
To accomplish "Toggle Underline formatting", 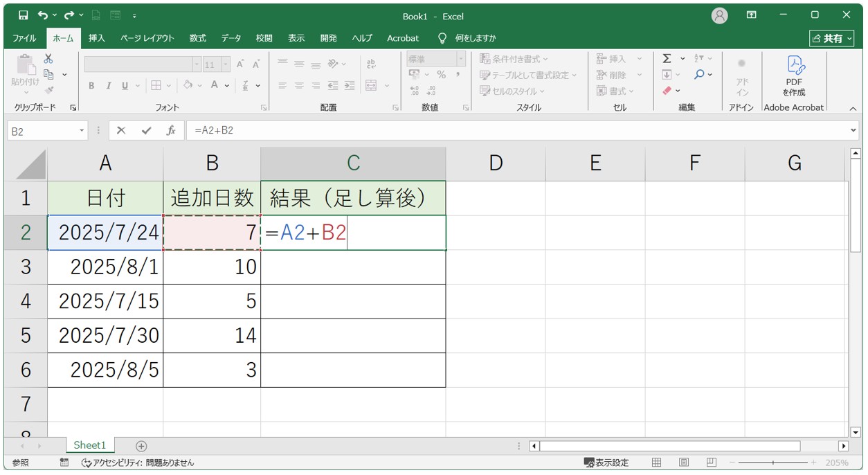I will (x=125, y=86).
